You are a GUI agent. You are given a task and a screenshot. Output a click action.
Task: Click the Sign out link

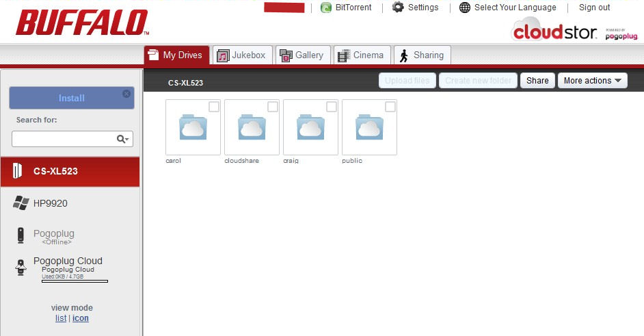click(594, 8)
